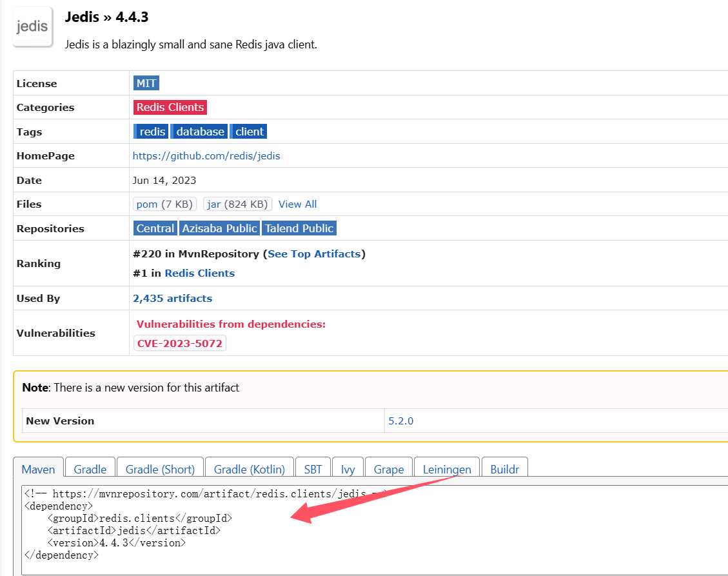Click the 'New Version' label cell
Viewport: 728px width, 576px height.
point(203,421)
